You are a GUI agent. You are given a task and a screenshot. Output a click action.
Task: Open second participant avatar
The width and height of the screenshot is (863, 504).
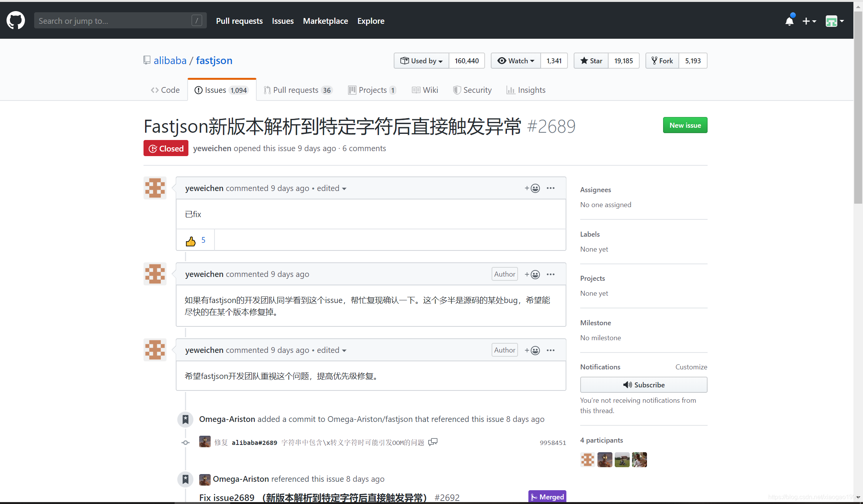pos(605,460)
